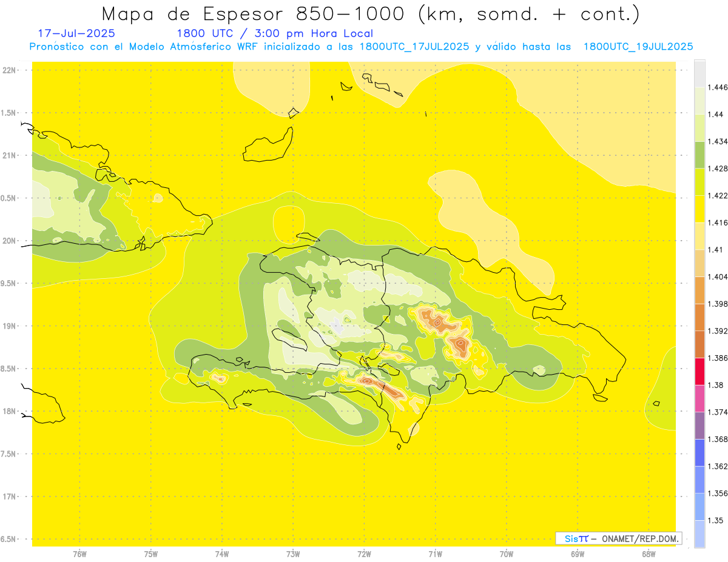The height and width of the screenshot is (562, 728).
Task: Click the "17N" latitude axis label
Action: point(9,497)
